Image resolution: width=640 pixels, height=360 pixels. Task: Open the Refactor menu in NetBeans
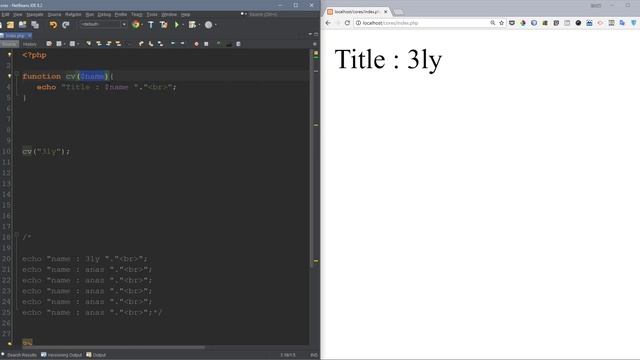click(x=73, y=14)
